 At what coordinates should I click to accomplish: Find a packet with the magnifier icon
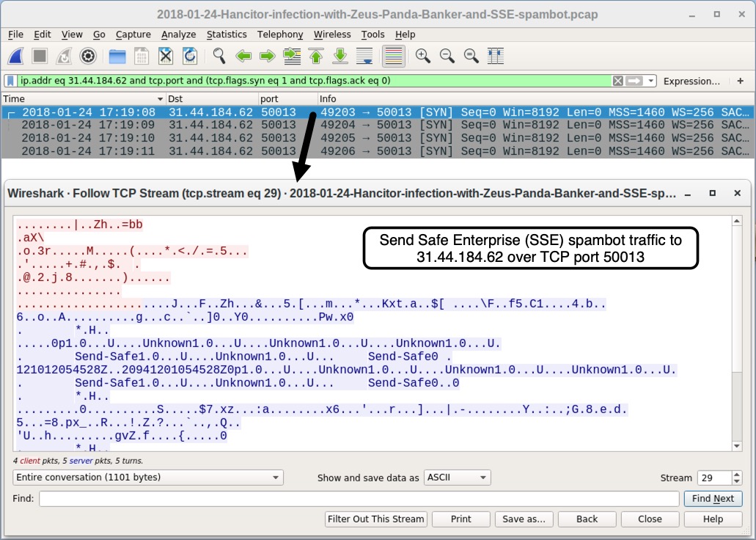pos(219,56)
